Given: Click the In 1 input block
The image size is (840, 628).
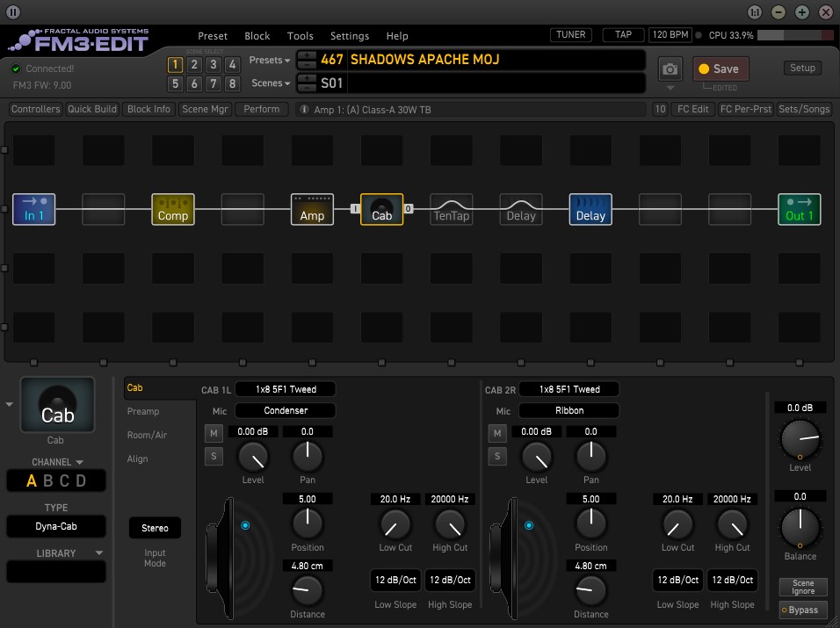Looking at the screenshot, I should [x=34, y=209].
